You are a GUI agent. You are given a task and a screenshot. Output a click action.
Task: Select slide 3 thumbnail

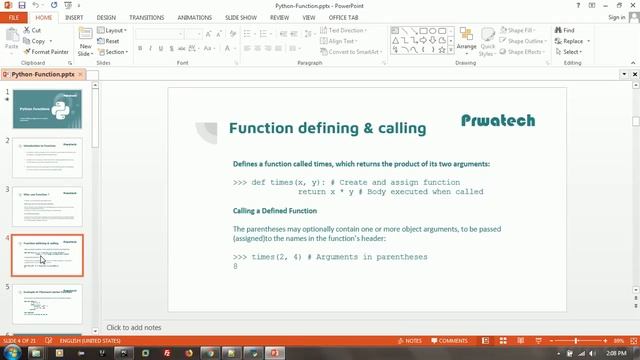[x=47, y=207]
